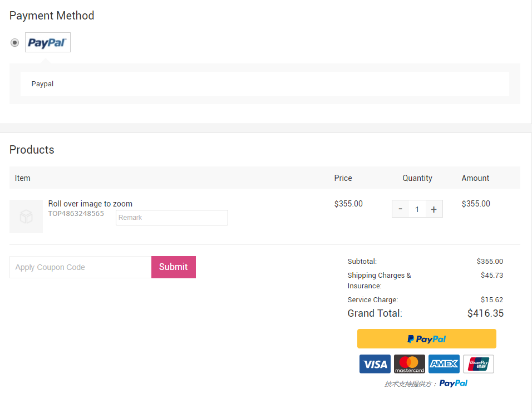Click the Payment Method heading
532x413 pixels.
tap(52, 16)
